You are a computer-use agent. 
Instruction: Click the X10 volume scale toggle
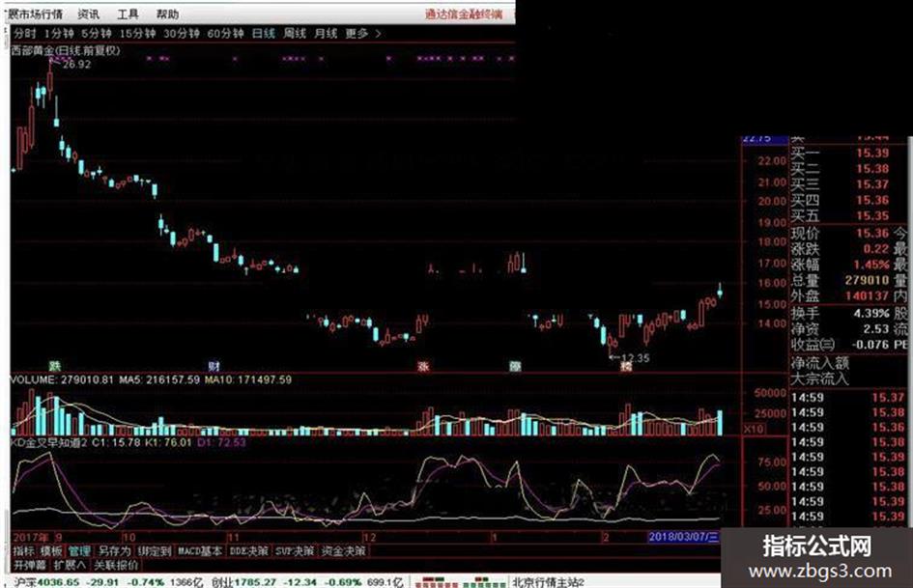(754, 429)
